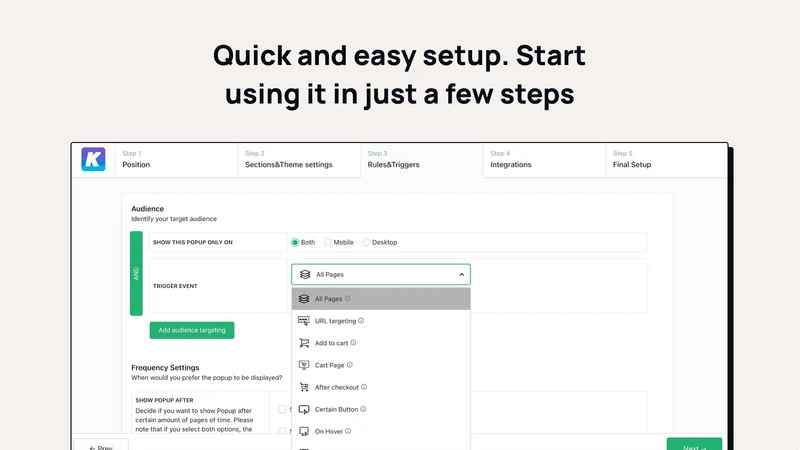Click layers icon in list's All Pages row

click(x=304, y=299)
